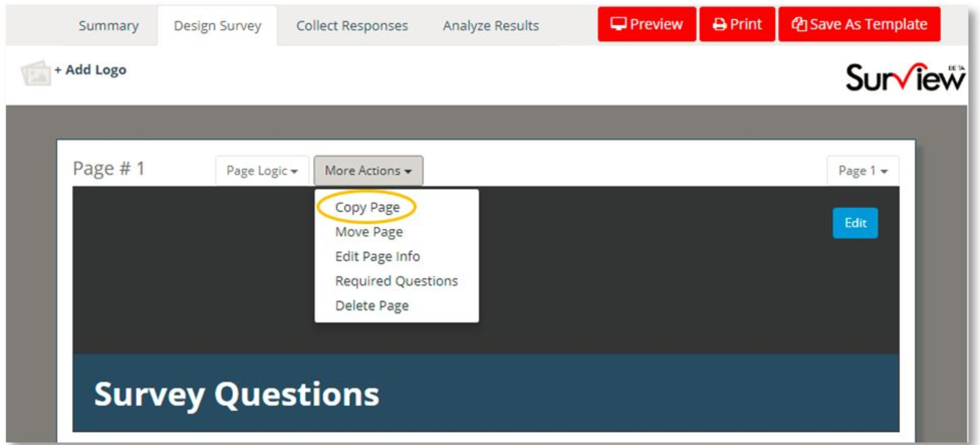
Task: Choose Copy Page from the menu
Action: [x=367, y=207]
